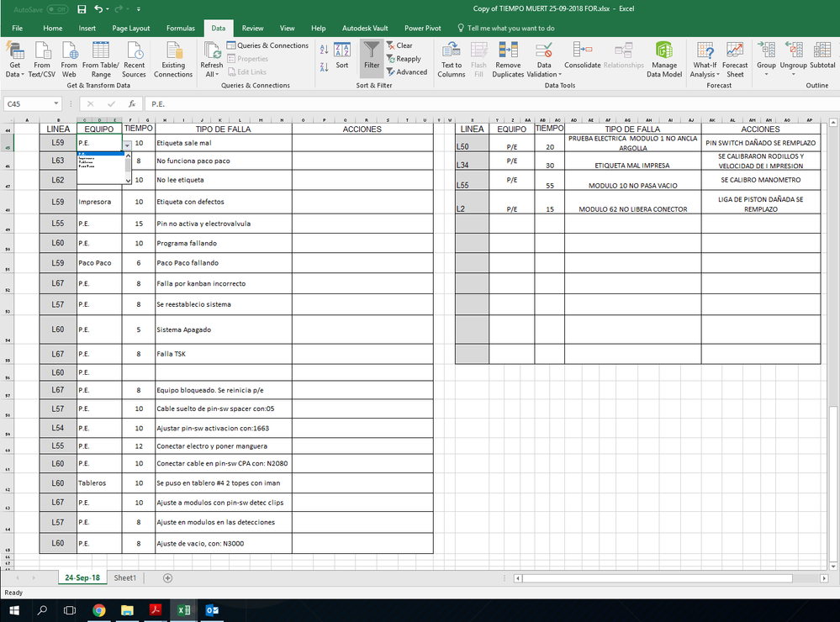Screen dimensions: 840x622
Task: Open the Sort dialog
Action: tap(341, 55)
